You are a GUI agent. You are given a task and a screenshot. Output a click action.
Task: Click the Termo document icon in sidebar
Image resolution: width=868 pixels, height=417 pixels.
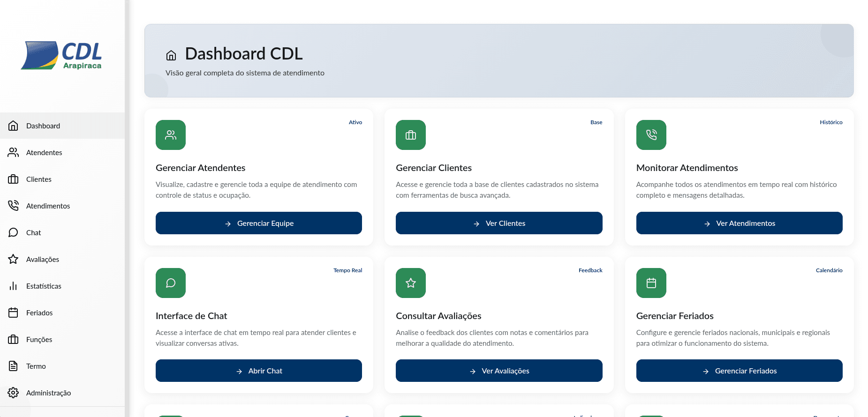(13, 366)
